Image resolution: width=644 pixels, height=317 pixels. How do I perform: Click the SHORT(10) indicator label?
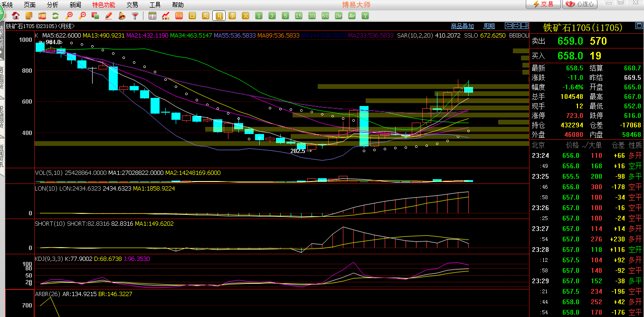tap(49, 223)
